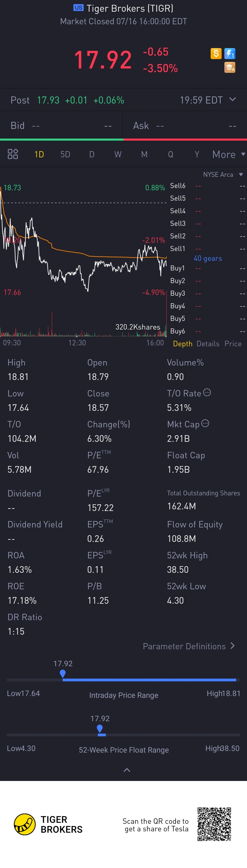Collapse stats with the bottom up chevron
The width and height of the screenshot is (247, 868).
pyautogui.click(x=127, y=770)
